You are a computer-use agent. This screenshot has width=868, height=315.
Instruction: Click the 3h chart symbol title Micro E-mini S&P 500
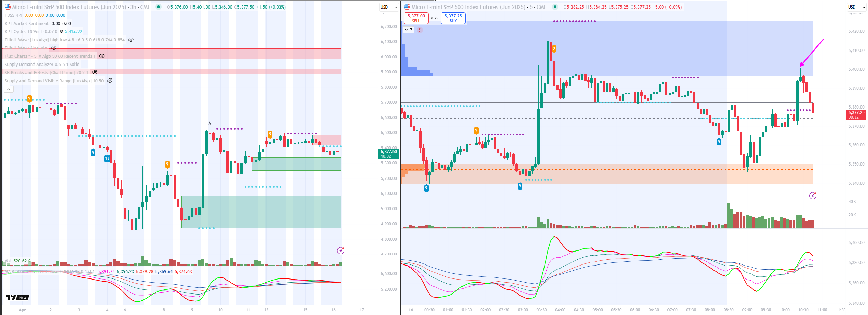(69, 7)
